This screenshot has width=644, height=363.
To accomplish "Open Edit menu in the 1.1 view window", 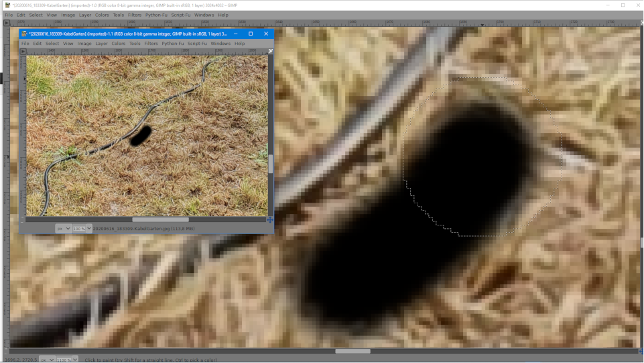I will click(38, 44).
